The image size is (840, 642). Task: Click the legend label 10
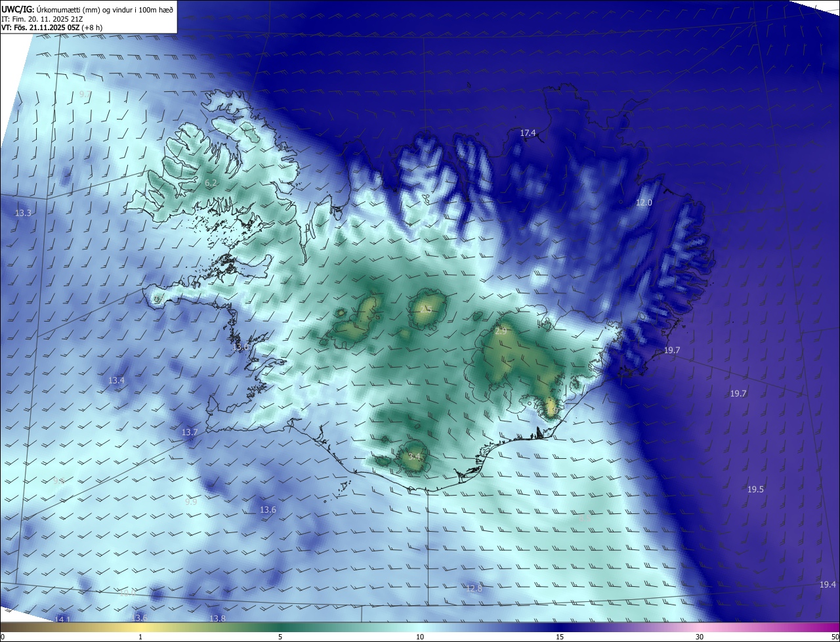click(x=420, y=637)
